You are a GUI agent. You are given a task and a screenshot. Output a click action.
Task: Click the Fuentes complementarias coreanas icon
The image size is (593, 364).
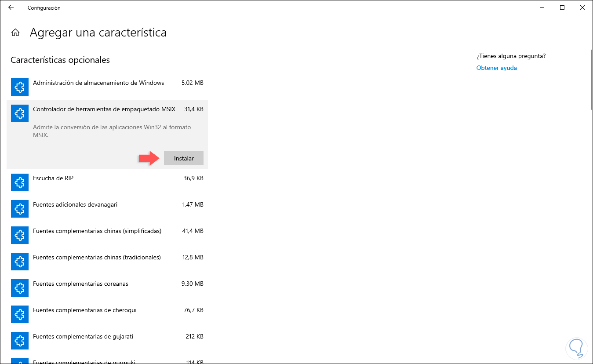(20, 288)
